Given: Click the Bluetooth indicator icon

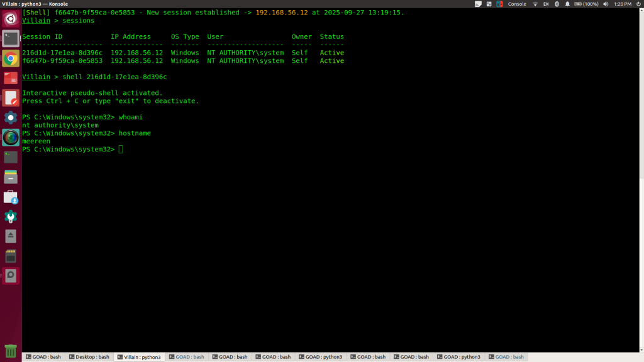Looking at the screenshot, I should click(558, 4).
